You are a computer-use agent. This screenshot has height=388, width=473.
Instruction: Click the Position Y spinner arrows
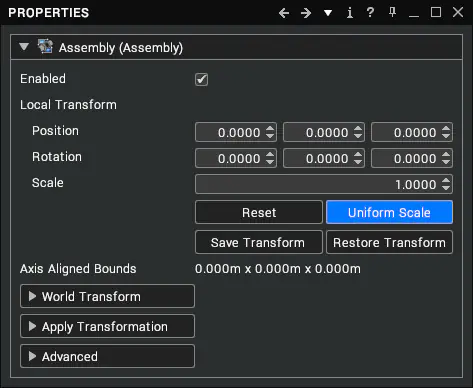pyautogui.click(x=358, y=132)
